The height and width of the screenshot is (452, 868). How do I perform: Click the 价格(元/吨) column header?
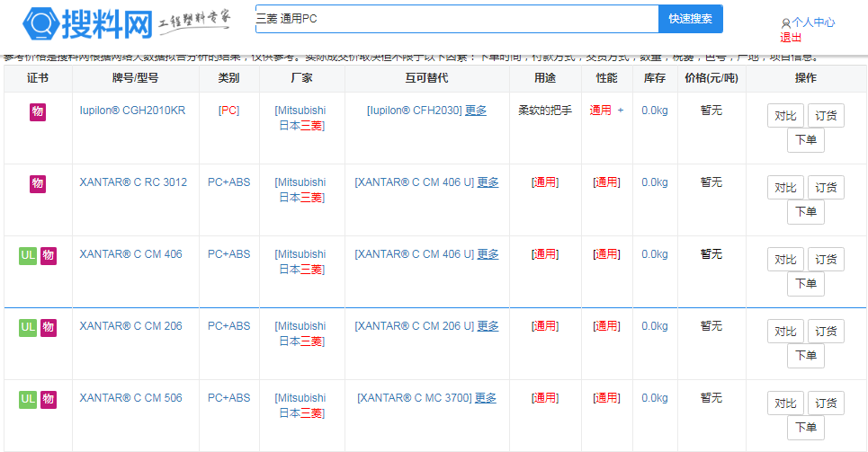tap(710, 78)
